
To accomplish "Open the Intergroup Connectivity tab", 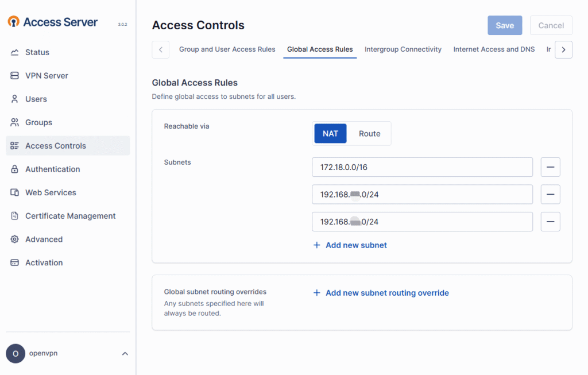I will [x=403, y=49].
